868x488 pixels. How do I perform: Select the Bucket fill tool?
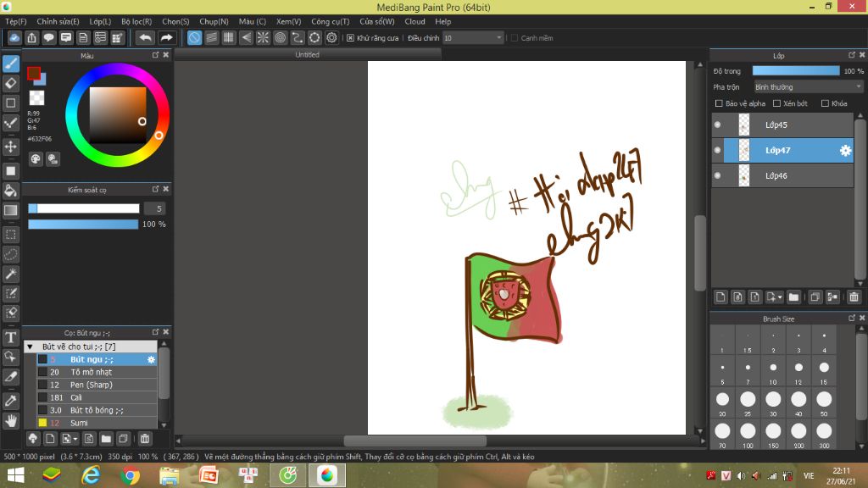[x=11, y=191]
